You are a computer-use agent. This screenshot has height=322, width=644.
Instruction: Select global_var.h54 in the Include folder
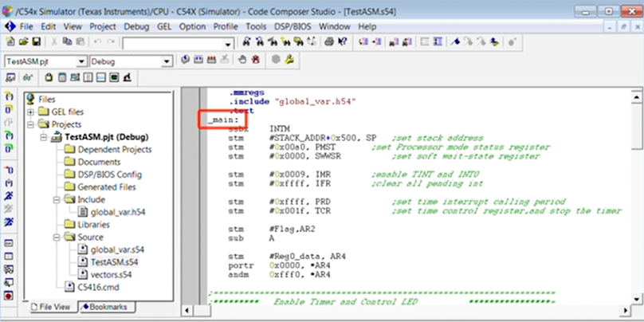click(117, 212)
